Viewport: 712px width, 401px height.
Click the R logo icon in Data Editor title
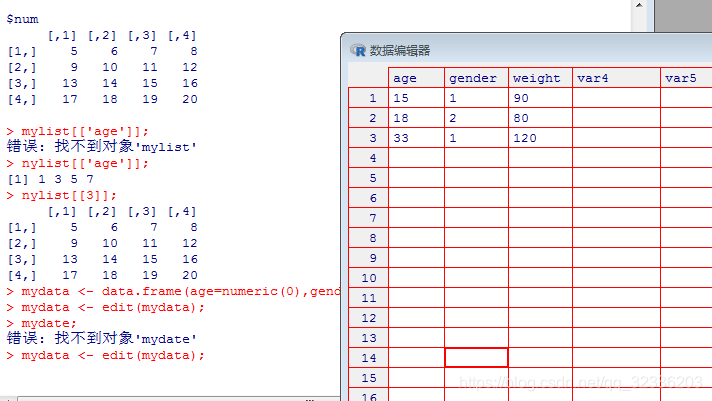point(358,50)
